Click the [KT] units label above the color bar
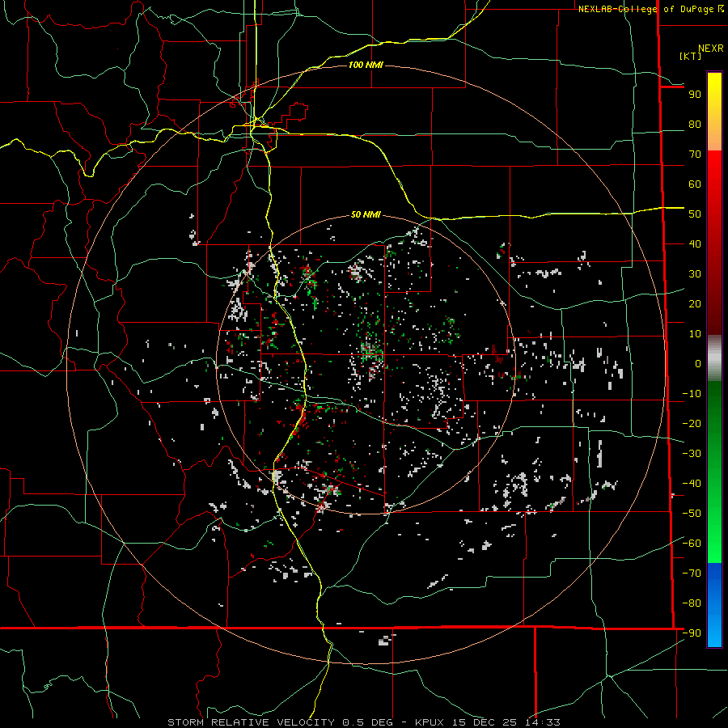Screen dimensions: 728x728 691,56
